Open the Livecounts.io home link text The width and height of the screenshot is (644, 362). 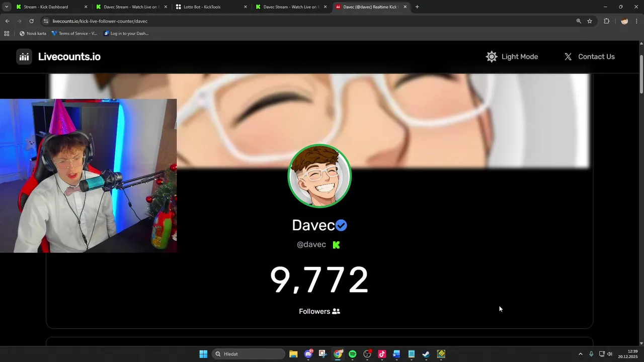[69, 57]
